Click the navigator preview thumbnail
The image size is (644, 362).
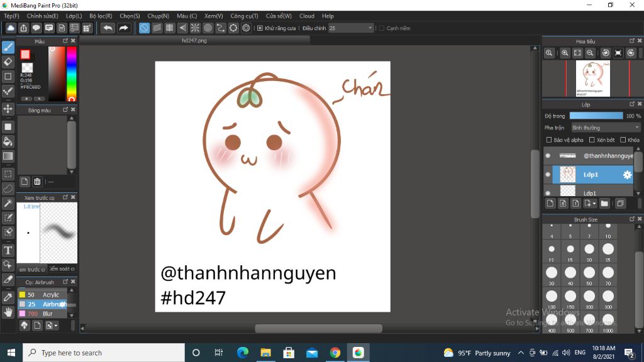click(592, 78)
